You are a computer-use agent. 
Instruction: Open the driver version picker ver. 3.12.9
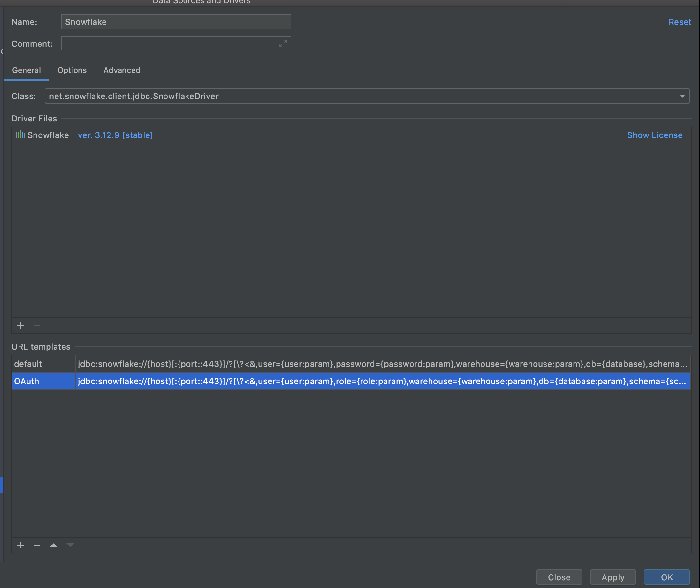[x=115, y=135]
